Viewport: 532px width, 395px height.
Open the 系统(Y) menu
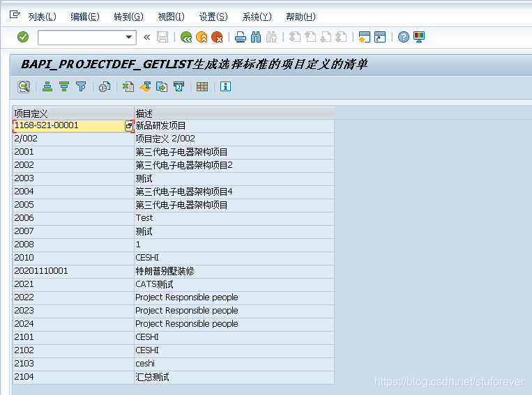[x=257, y=17]
